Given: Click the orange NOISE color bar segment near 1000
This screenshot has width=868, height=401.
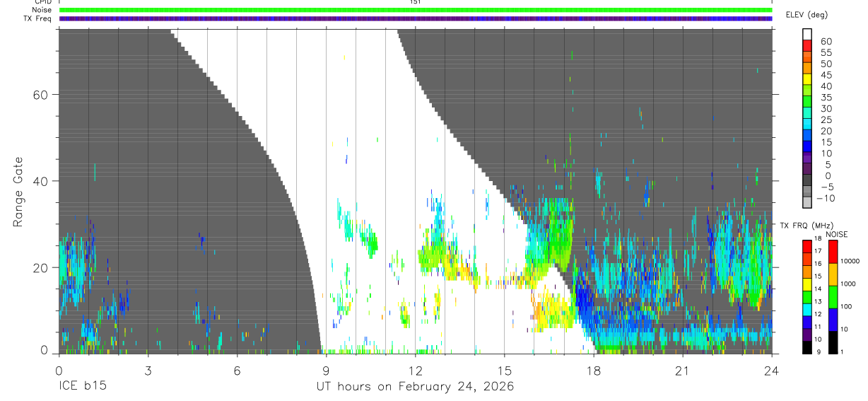Looking at the screenshot, I should click(x=833, y=274).
